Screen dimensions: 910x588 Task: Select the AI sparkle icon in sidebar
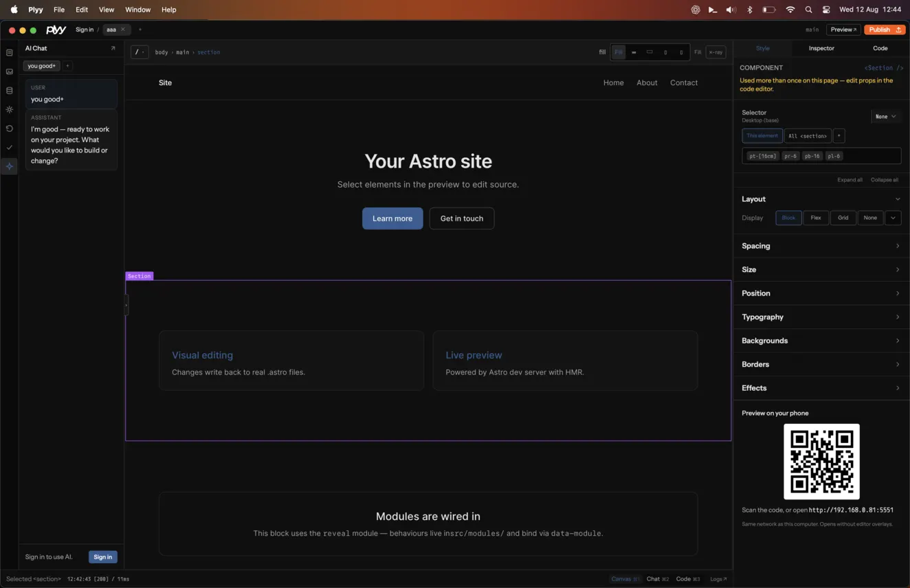coord(10,166)
